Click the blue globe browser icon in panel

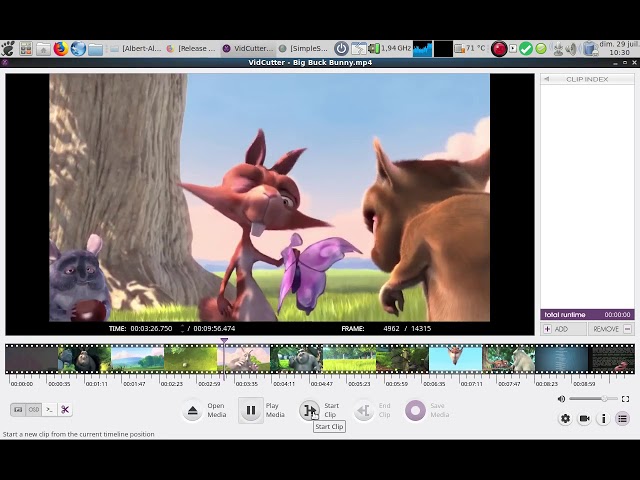78,49
